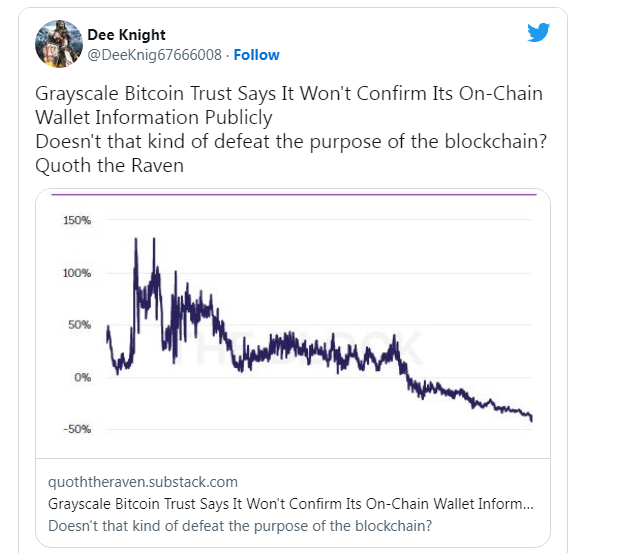Click the tweet line about defeating blockchain purpose
The image size is (617, 553).
point(291,141)
